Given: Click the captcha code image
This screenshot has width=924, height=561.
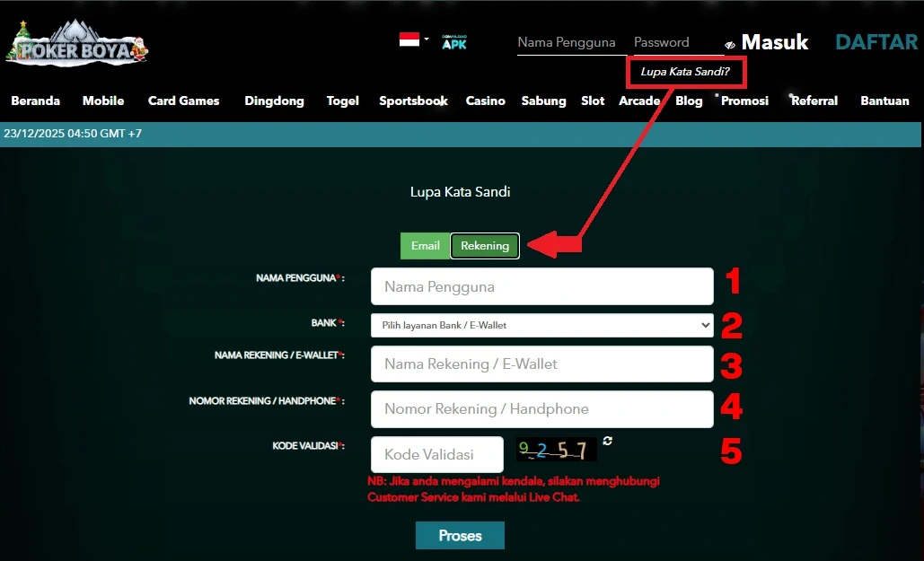Looking at the screenshot, I should point(556,450).
